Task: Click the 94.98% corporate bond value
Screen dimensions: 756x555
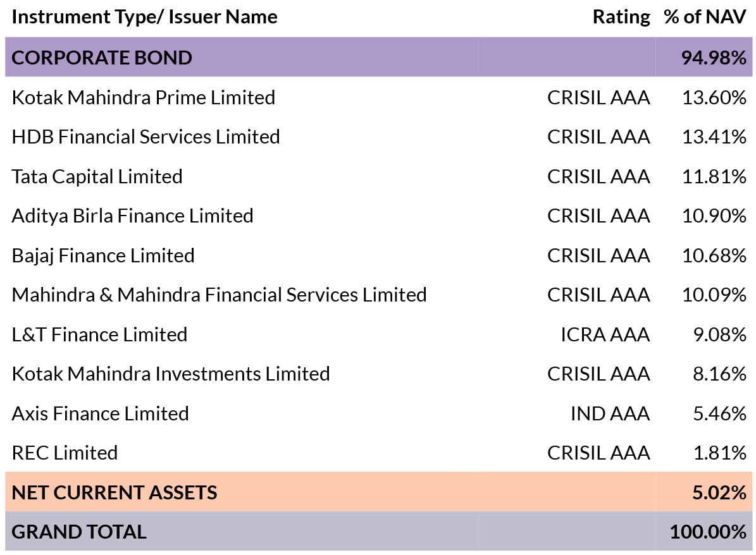Action: [x=714, y=58]
